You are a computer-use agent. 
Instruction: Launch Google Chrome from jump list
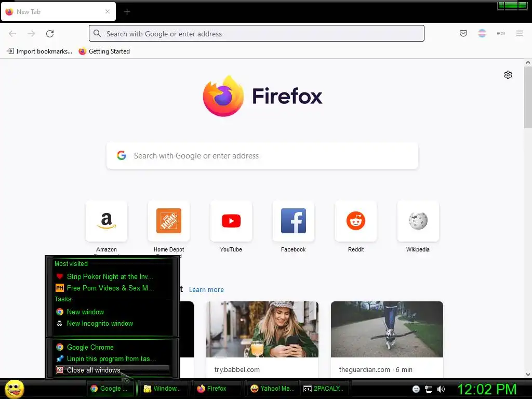112,347
